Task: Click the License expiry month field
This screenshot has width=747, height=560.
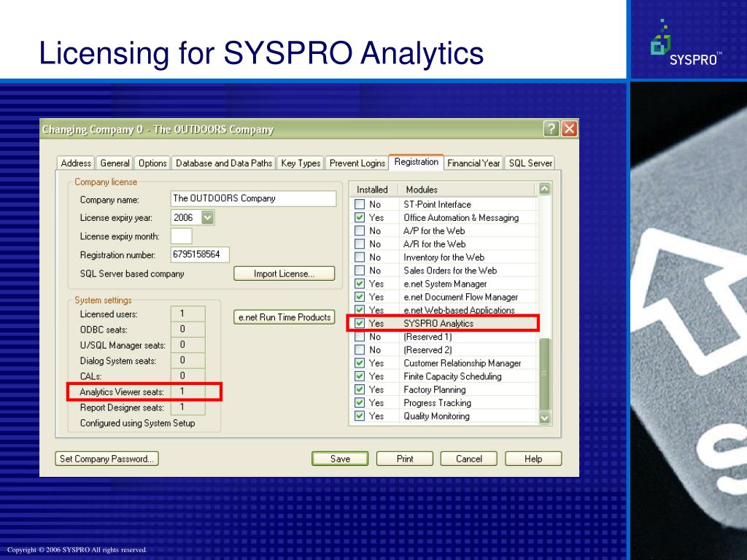Action: pos(182,236)
